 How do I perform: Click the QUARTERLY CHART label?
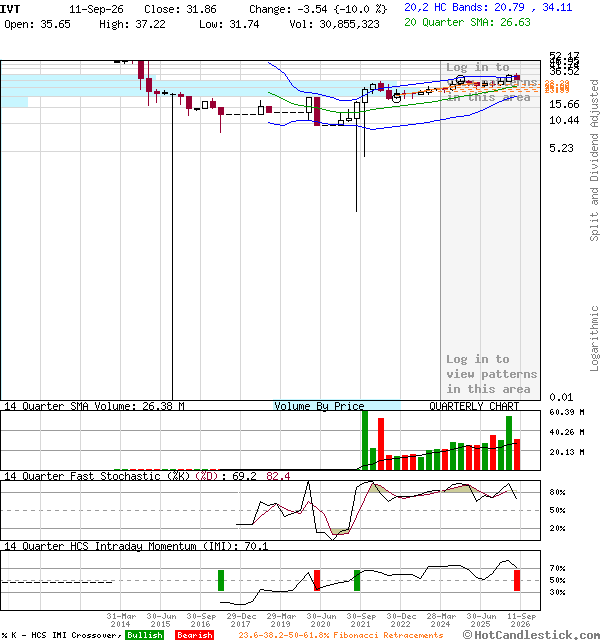474,406
